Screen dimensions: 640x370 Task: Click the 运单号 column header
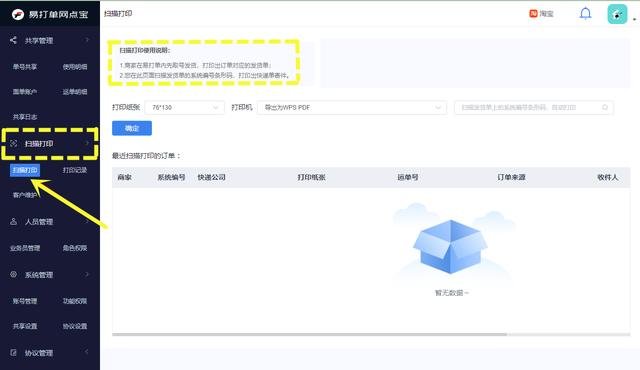coord(408,177)
